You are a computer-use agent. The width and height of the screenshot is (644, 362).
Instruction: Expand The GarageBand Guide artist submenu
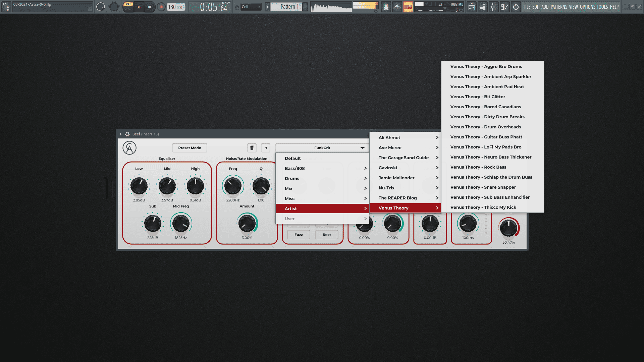pyautogui.click(x=405, y=158)
